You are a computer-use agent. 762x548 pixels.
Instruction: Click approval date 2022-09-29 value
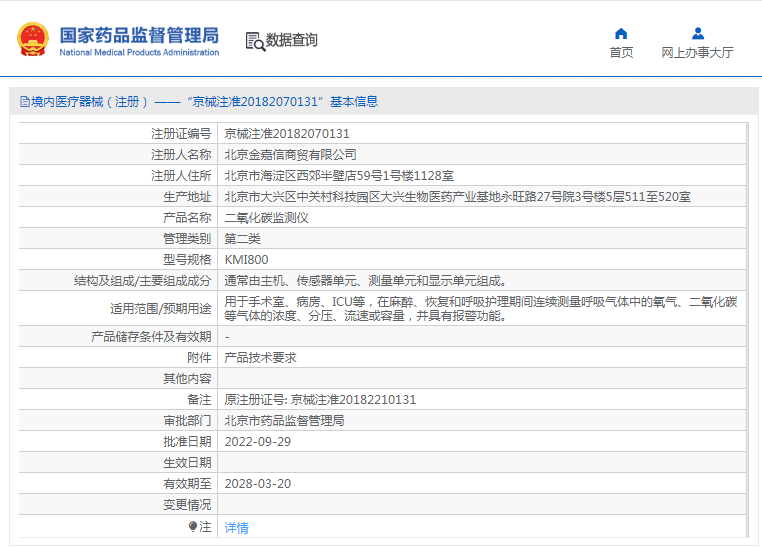pos(258,442)
